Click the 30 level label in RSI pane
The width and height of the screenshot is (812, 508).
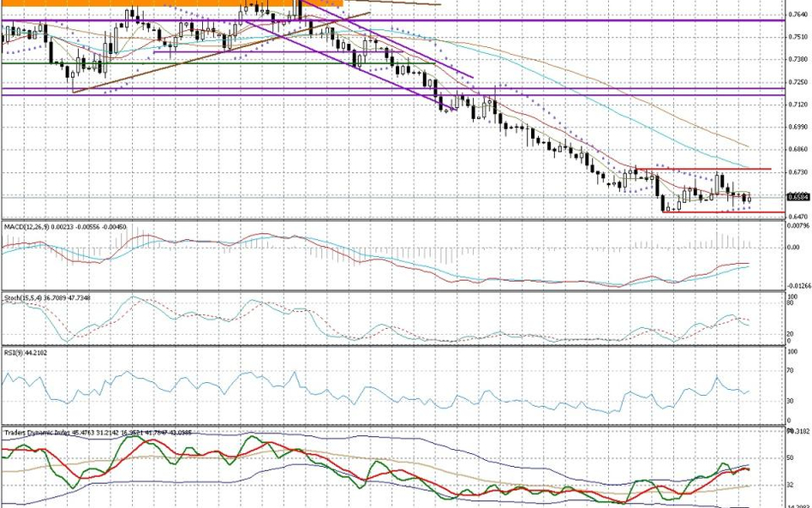[791, 401]
